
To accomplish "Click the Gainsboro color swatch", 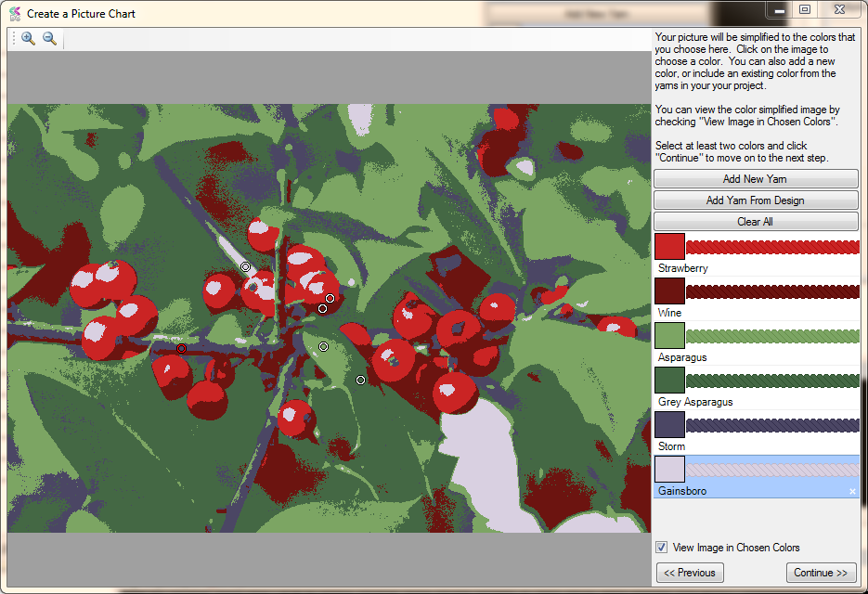I will (669, 469).
